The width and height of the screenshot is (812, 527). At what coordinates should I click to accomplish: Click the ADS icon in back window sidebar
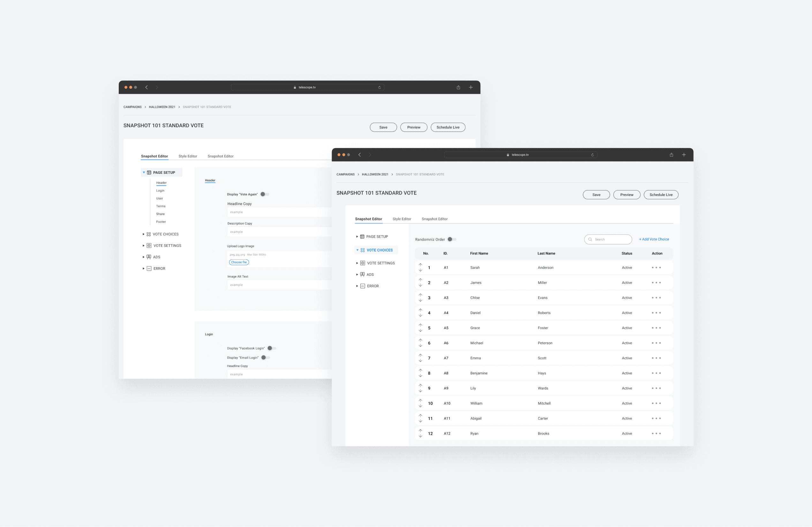click(149, 257)
